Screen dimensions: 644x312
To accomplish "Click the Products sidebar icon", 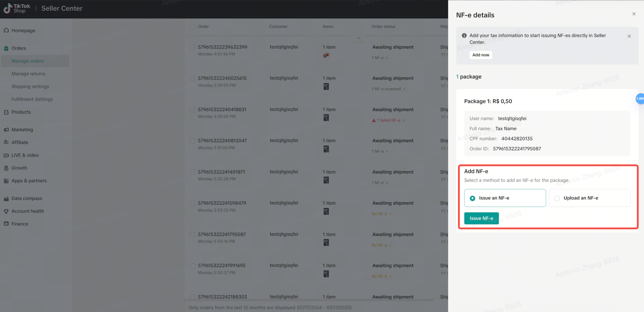I will click(x=6, y=112).
